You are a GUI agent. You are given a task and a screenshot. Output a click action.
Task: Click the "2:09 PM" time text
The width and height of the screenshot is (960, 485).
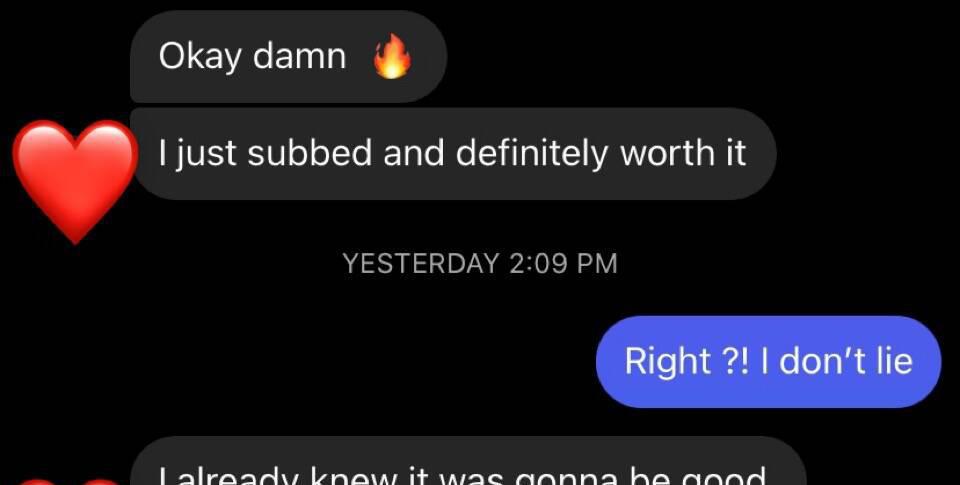tap(563, 264)
